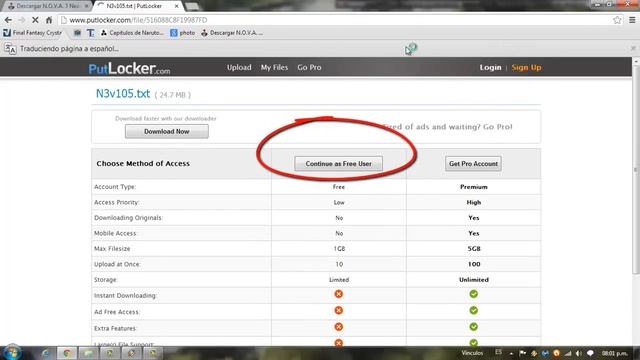
Task: Click the Ad Free Access red X for Free
Action: tap(338, 310)
